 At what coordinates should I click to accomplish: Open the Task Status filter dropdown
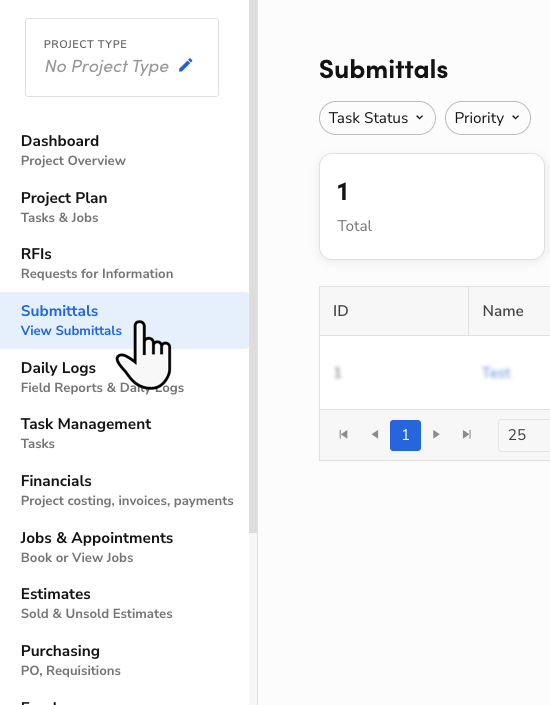pyautogui.click(x=377, y=118)
